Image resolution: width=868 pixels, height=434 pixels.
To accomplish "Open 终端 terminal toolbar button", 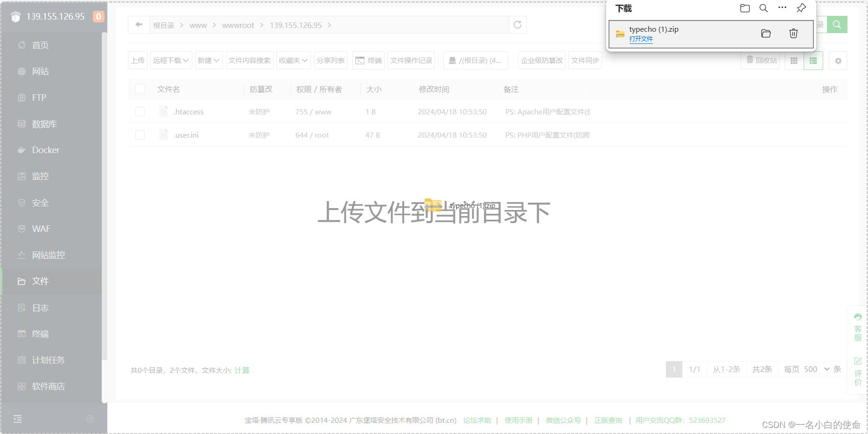I will (x=369, y=60).
